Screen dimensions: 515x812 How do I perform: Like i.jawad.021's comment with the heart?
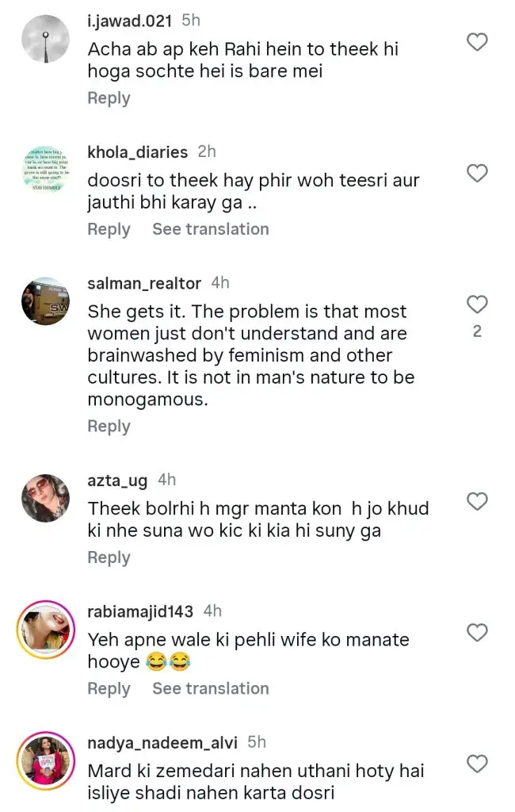point(477,43)
